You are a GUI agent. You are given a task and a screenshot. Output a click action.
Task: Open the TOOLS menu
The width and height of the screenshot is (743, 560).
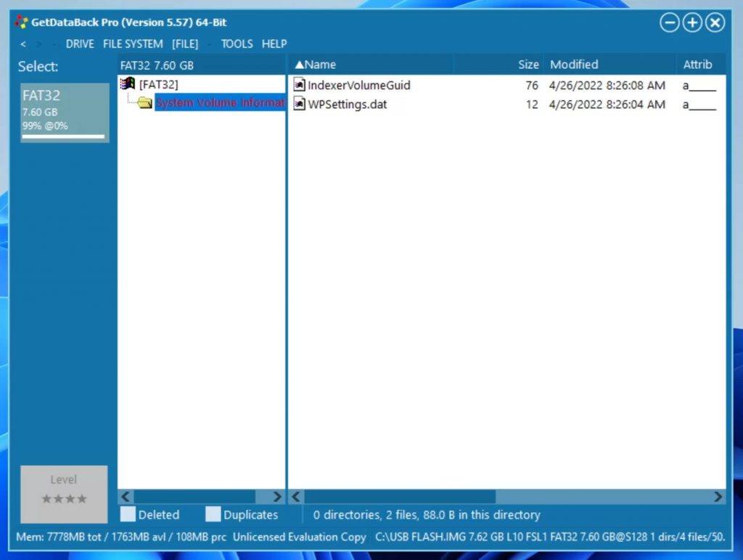(237, 44)
